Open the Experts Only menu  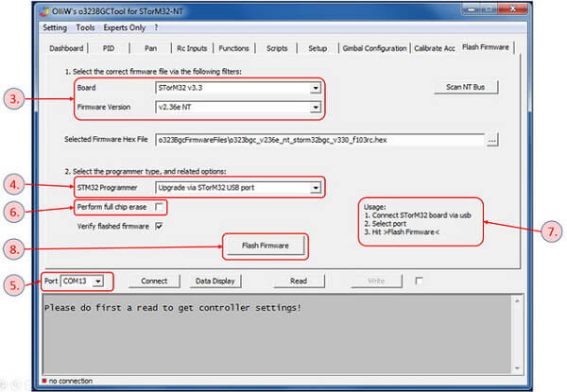point(125,27)
